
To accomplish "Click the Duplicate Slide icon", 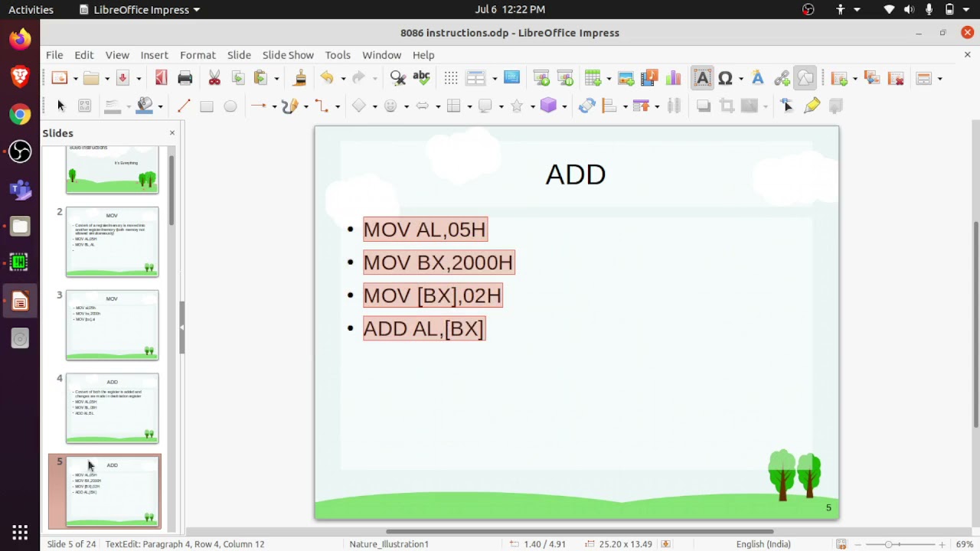I will [x=872, y=77].
